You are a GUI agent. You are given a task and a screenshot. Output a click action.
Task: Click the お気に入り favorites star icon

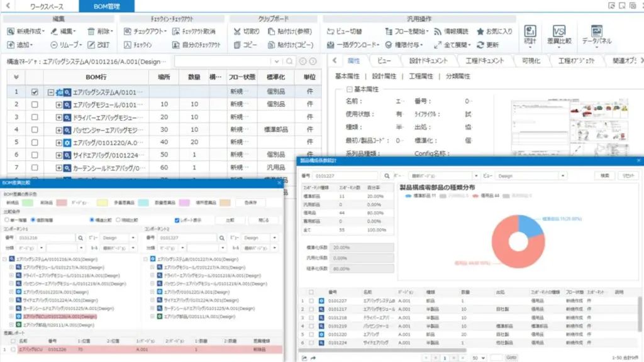(480, 31)
